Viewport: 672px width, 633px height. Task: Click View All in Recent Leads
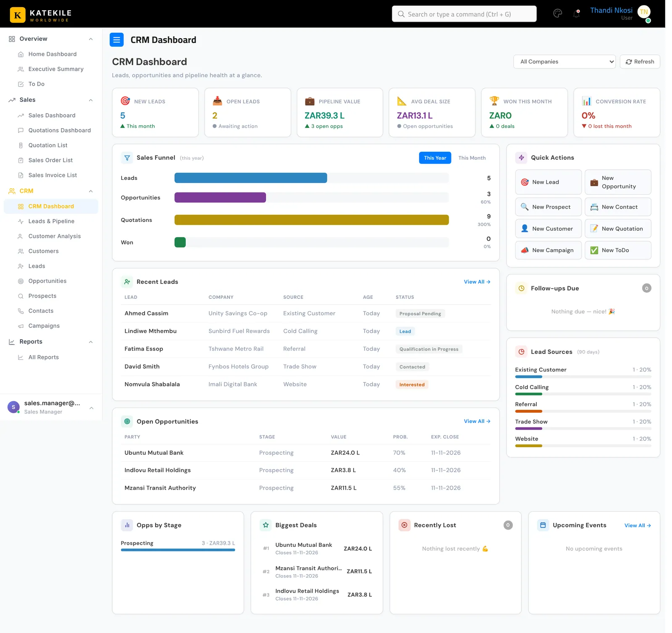(x=477, y=282)
